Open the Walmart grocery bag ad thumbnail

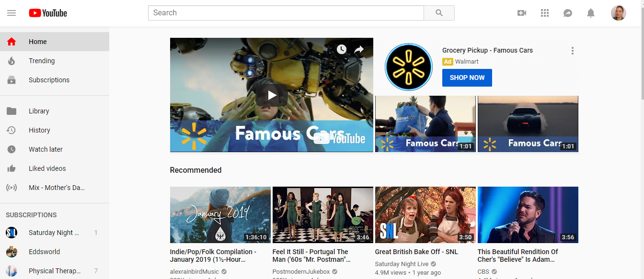click(x=425, y=124)
